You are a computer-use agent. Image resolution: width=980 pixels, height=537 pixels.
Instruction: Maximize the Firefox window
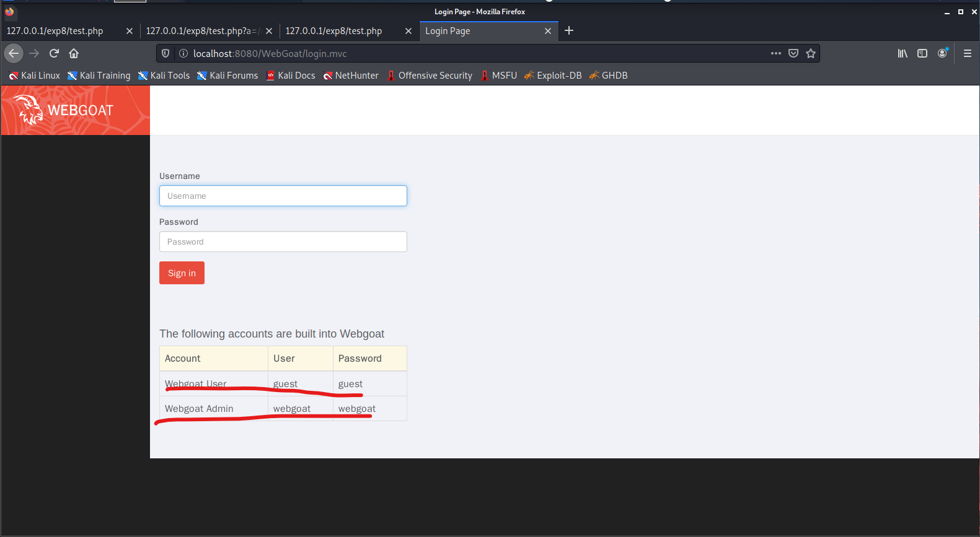pyautogui.click(x=961, y=12)
